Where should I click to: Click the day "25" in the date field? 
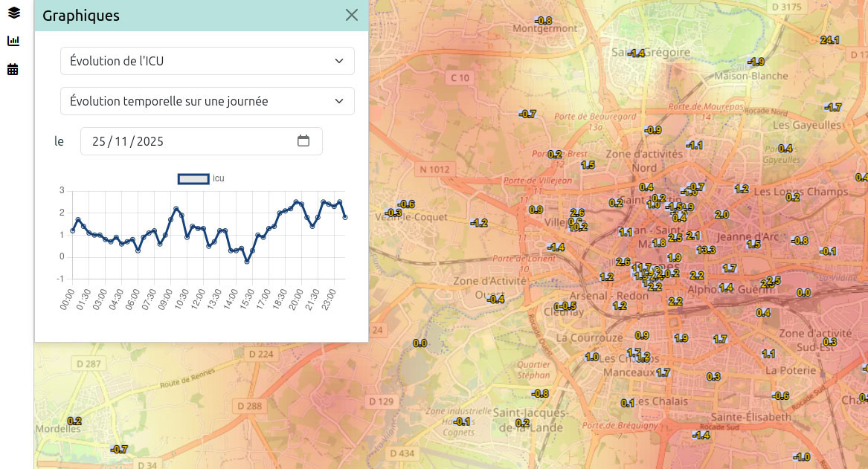click(99, 141)
